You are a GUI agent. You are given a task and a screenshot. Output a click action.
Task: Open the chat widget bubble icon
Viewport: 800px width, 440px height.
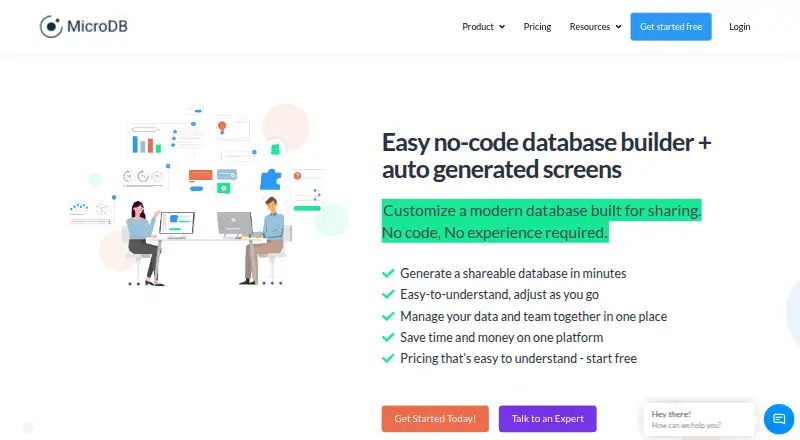click(x=779, y=419)
